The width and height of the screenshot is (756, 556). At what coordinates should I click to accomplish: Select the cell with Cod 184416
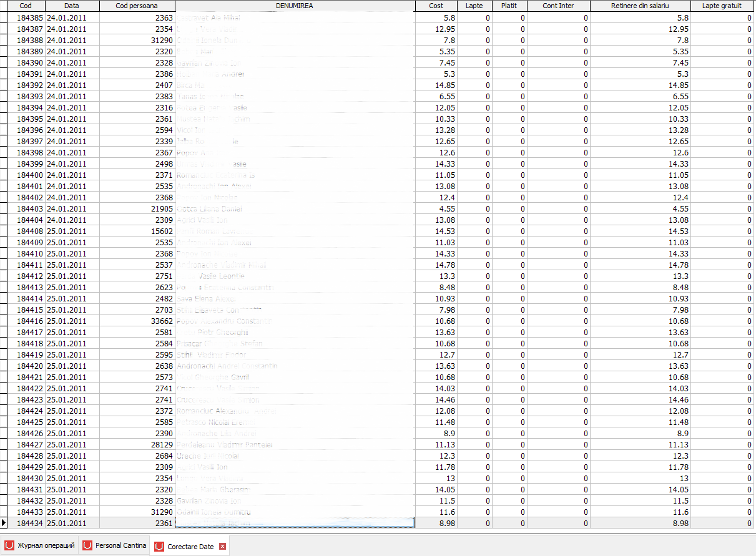pyautogui.click(x=26, y=321)
